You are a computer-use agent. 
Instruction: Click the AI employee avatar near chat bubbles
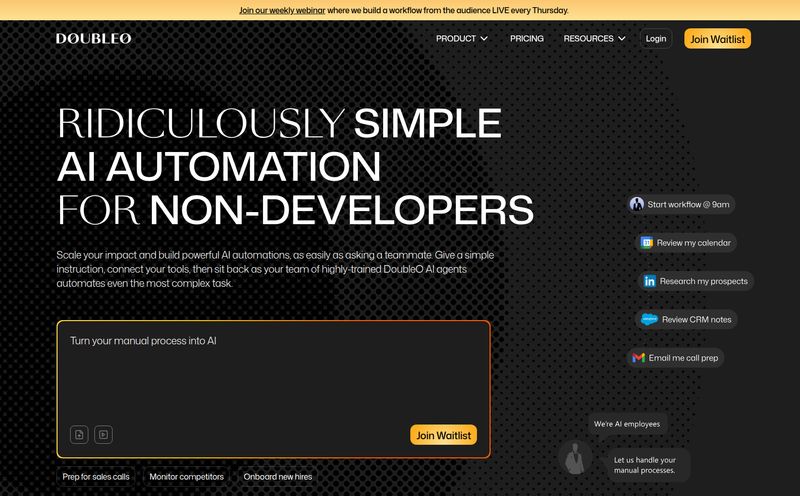coord(576,458)
